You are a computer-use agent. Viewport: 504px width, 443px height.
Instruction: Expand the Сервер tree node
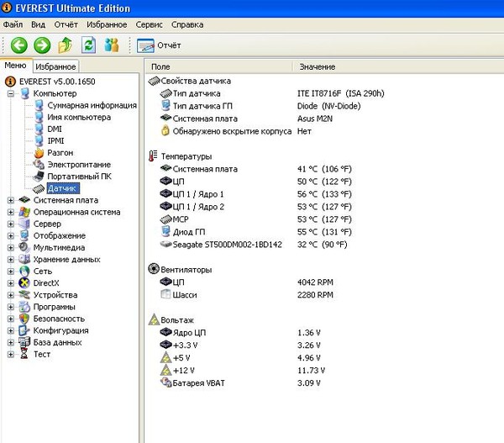click(x=11, y=224)
